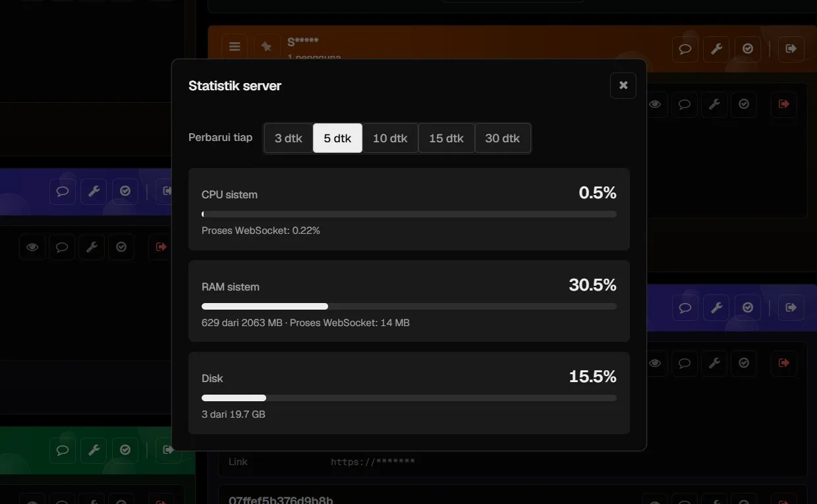Screen dimensions: 817x504
Task: Click the 0.5% CPU value
Action: 598,193
